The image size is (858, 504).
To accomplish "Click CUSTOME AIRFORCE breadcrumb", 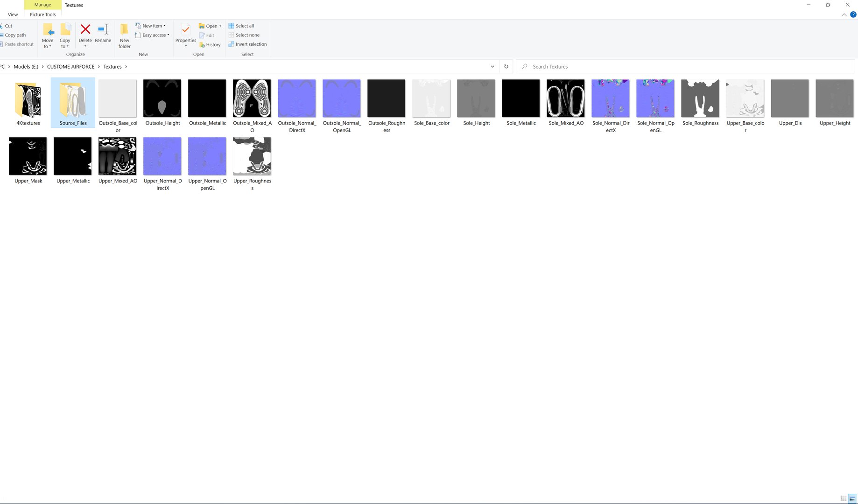I will [70, 67].
